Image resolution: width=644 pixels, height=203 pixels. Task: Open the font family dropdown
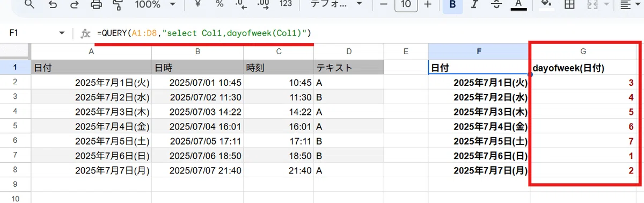(x=337, y=4)
